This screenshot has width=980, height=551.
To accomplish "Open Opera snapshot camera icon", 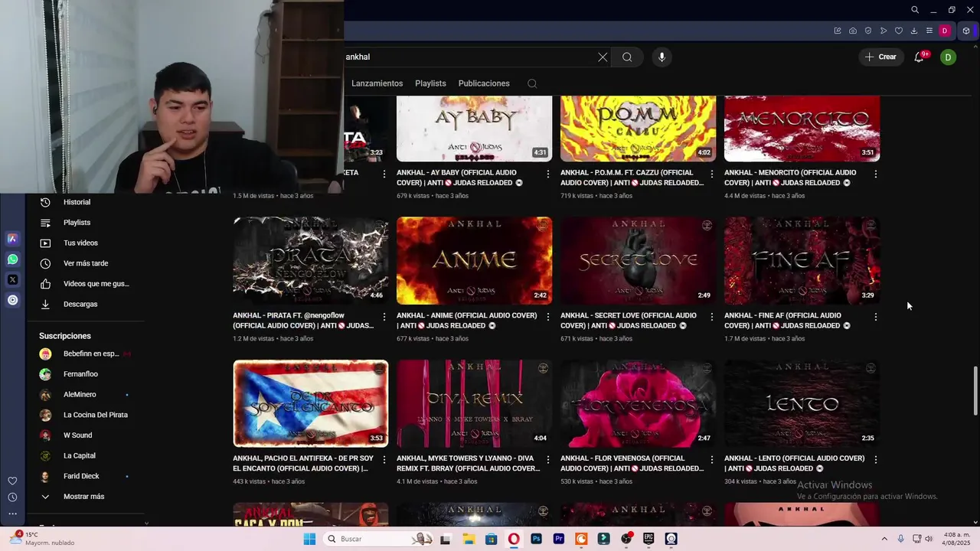I will tap(853, 31).
